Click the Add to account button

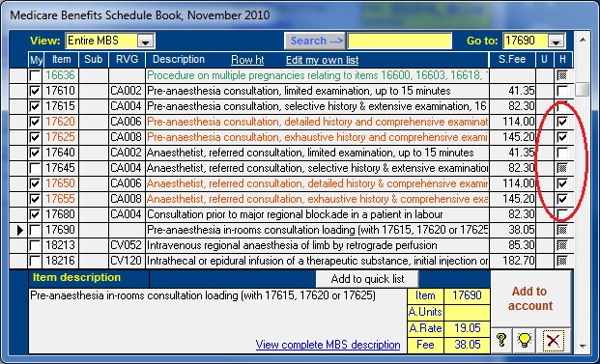pos(530,298)
